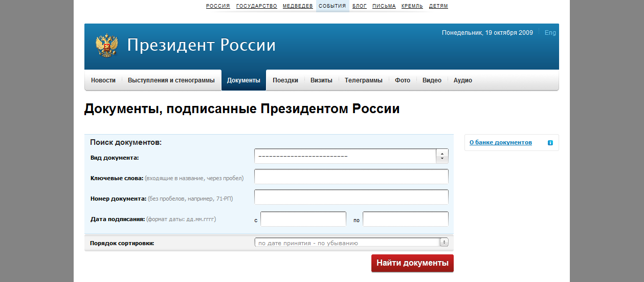644x282 pixels.
Task: Select СОБЫТИЯ in the top menu
Action: 332,6
